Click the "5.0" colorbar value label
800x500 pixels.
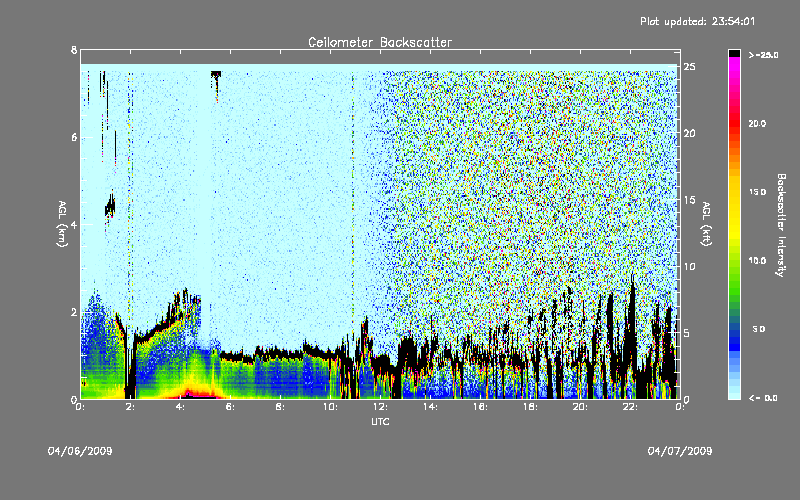tap(759, 329)
